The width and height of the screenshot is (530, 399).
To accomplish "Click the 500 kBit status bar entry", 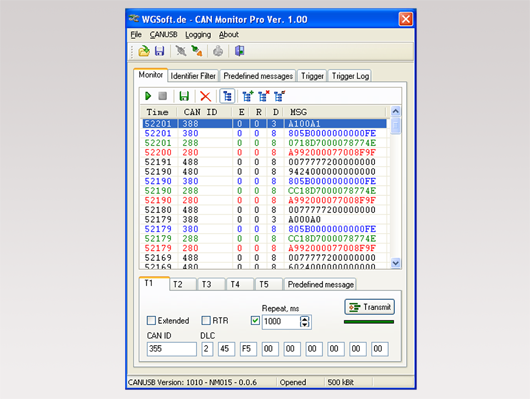I will [x=340, y=382].
